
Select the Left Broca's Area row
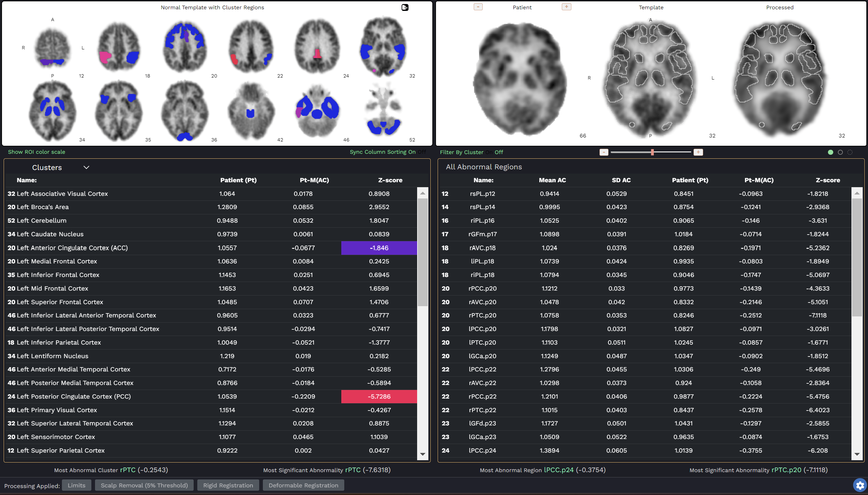click(x=211, y=207)
